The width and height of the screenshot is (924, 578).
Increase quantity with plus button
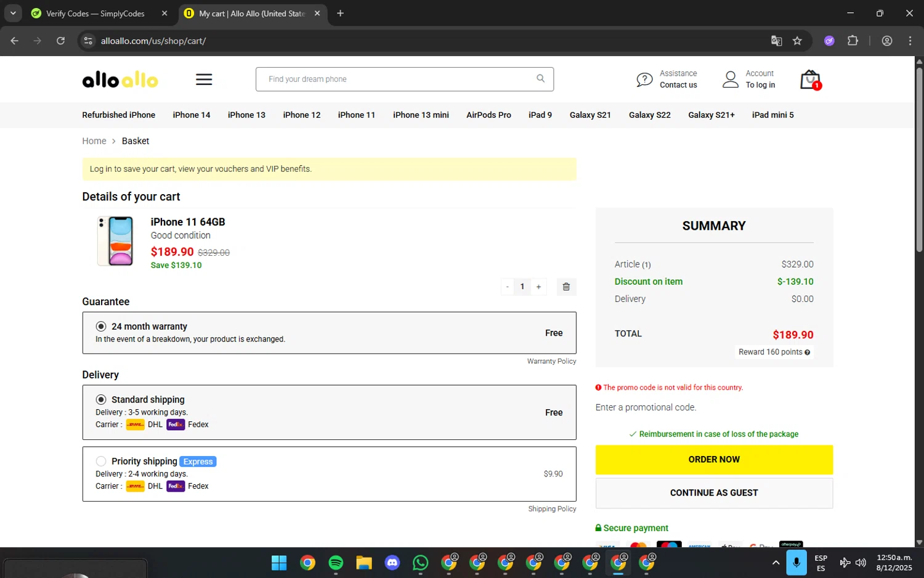point(538,287)
